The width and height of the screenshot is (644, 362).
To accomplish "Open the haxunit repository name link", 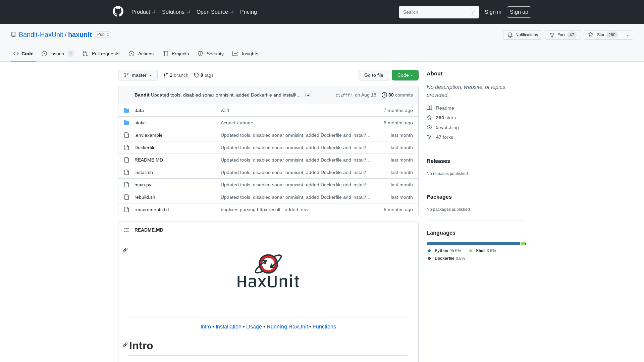I will point(80,35).
